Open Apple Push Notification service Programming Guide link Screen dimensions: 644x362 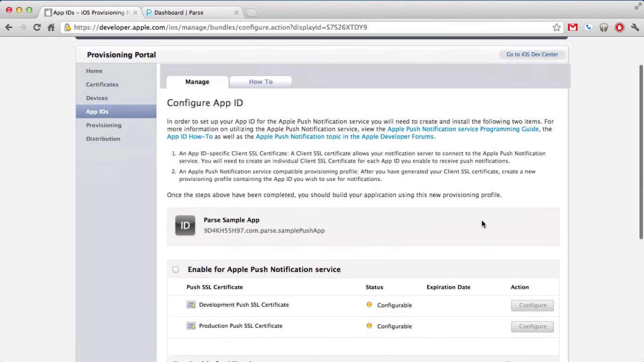pyautogui.click(x=463, y=129)
